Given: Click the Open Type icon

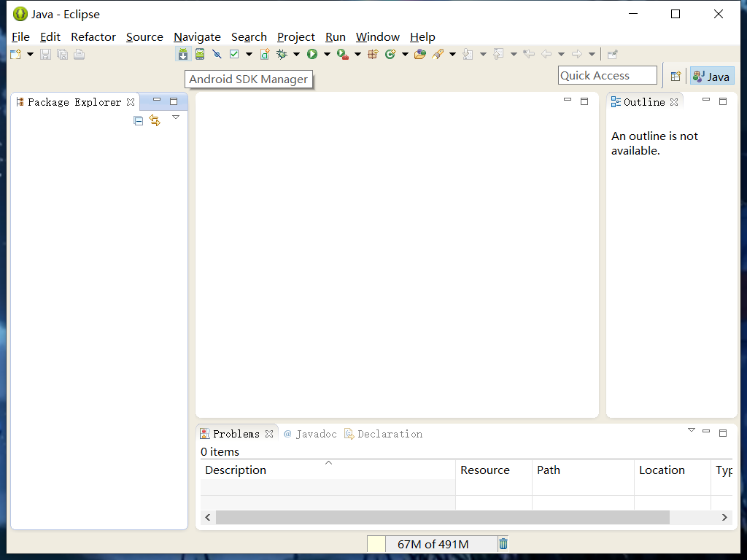Looking at the screenshot, I should coord(420,54).
